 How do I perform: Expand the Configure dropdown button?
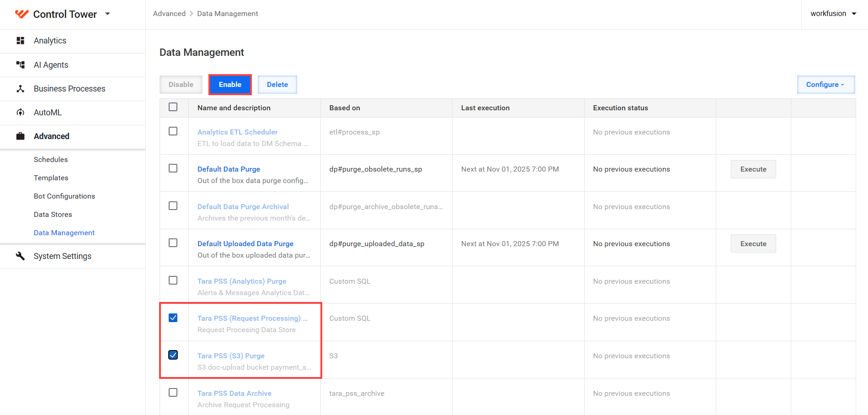pos(826,85)
